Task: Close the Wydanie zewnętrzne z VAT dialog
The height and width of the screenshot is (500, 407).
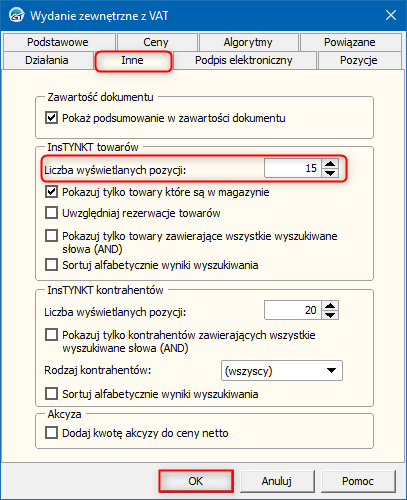Action: (391, 15)
